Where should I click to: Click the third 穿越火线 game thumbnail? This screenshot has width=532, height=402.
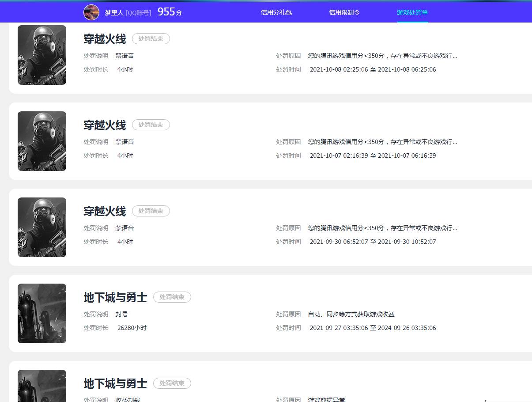(x=42, y=227)
